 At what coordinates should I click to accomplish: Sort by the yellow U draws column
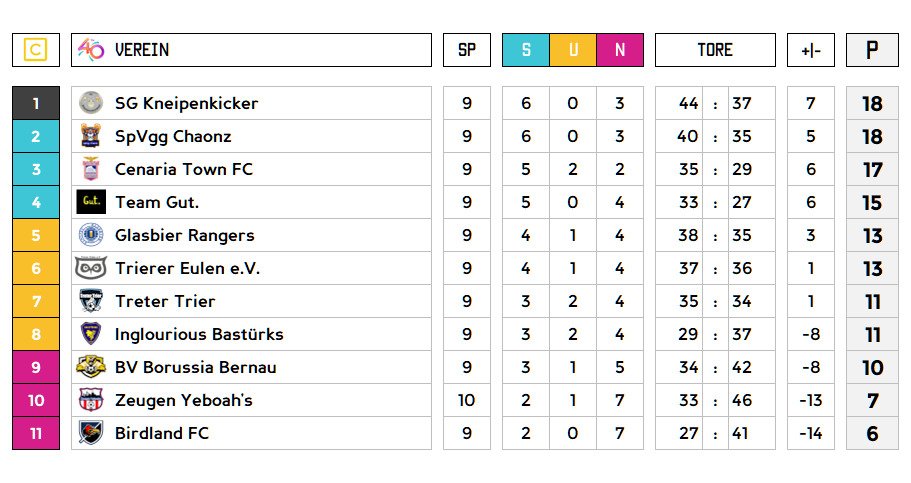click(x=573, y=50)
